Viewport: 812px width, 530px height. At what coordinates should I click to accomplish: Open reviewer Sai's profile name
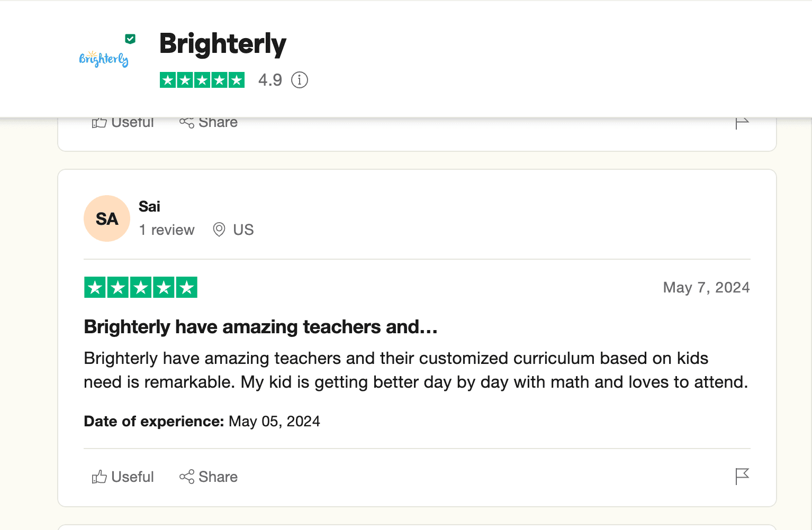[149, 206]
